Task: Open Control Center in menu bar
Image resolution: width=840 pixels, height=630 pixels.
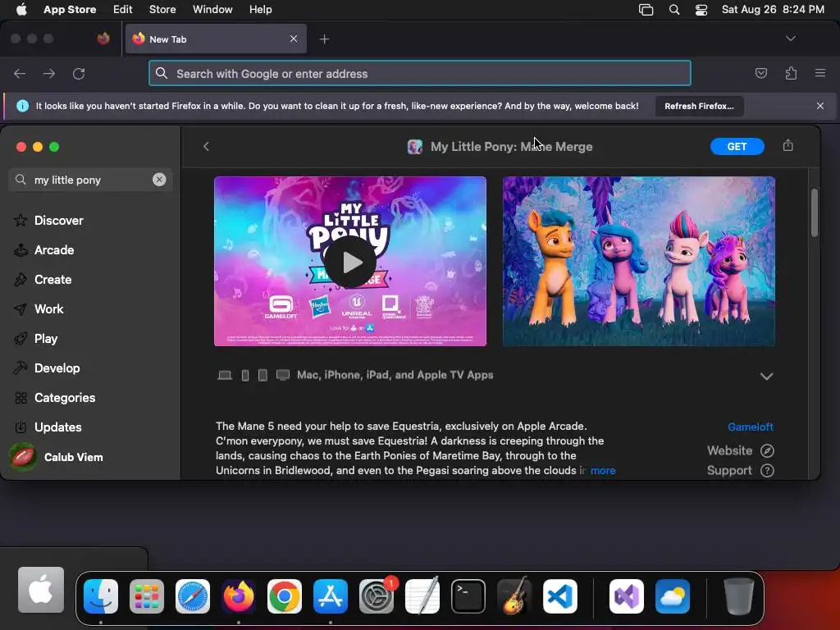Action: [701, 10]
